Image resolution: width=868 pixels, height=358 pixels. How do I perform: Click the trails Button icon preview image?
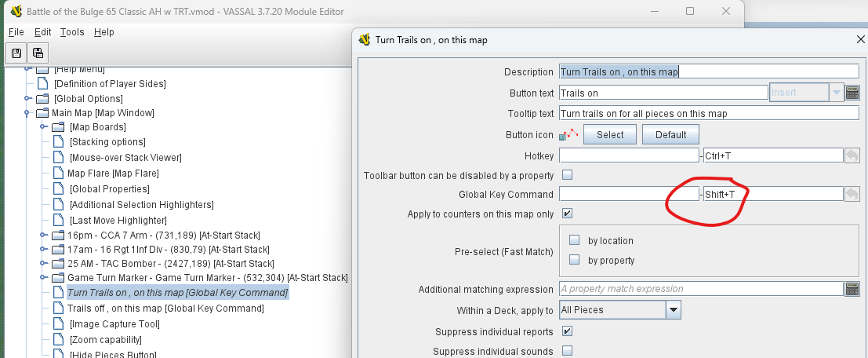pyautogui.click(x=568, y=134)
